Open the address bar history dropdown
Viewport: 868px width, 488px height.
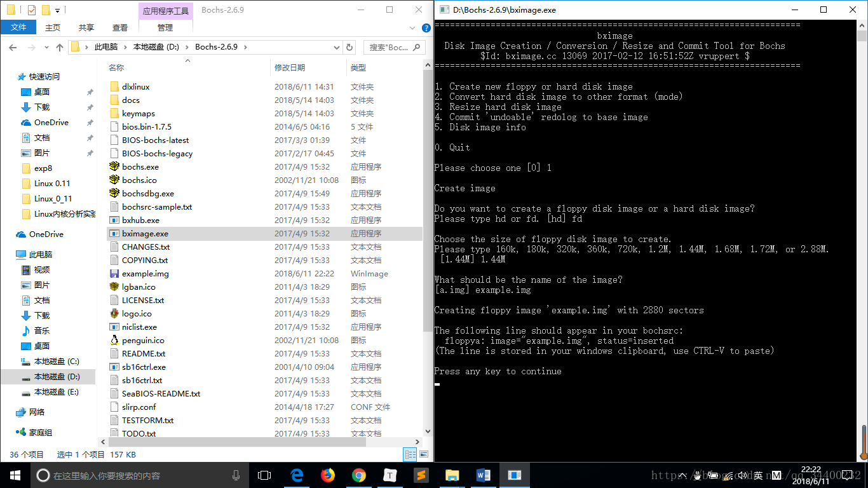337,47
